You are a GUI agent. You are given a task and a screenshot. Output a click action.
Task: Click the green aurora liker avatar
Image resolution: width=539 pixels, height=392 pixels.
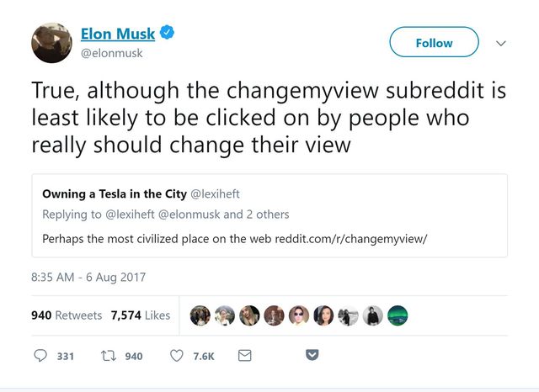pyautogui.click(x=399, y=315)
